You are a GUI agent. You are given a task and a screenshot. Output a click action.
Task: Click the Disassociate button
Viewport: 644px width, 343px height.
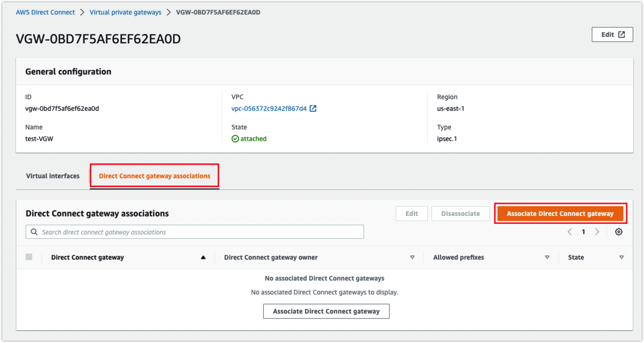(460, 214)
